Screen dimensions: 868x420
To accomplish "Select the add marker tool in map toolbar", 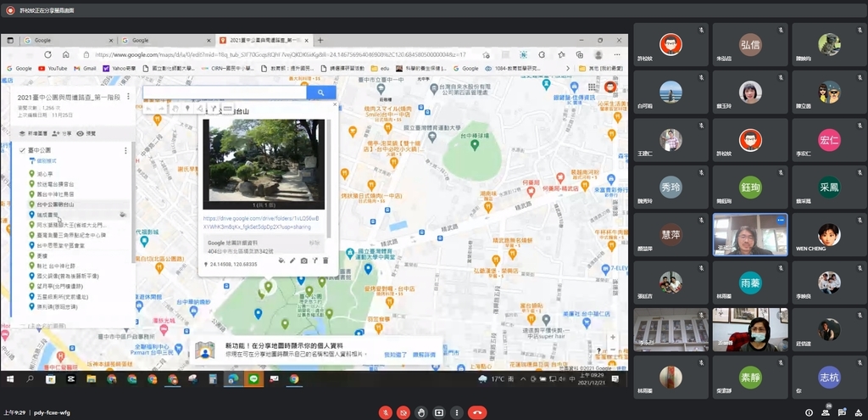I will [x=187, y=109].
